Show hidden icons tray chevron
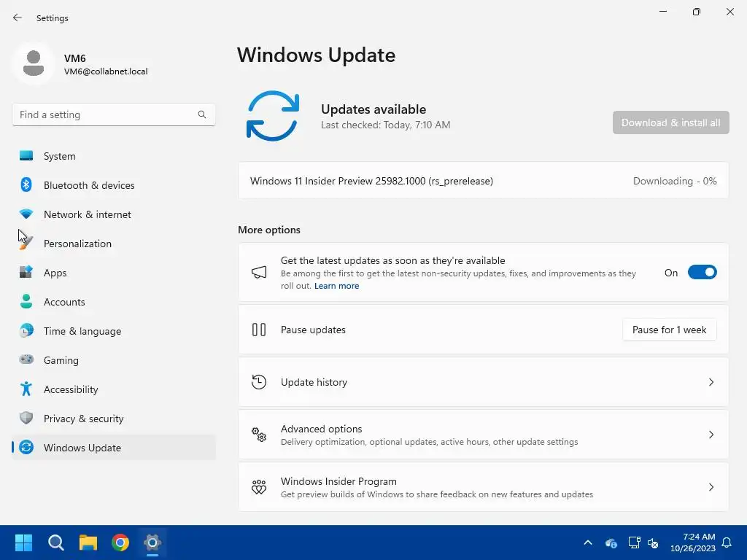 pyautogui.click(x=588, y=542)
